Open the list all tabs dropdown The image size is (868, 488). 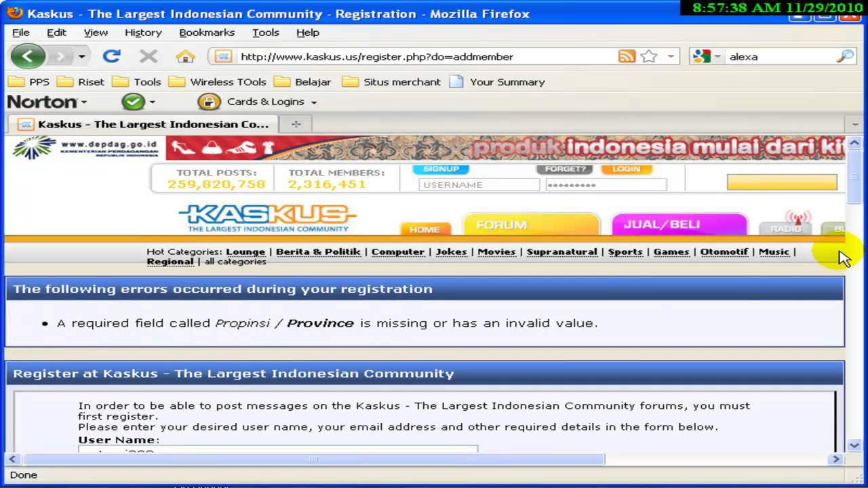(x=854, y=125)
